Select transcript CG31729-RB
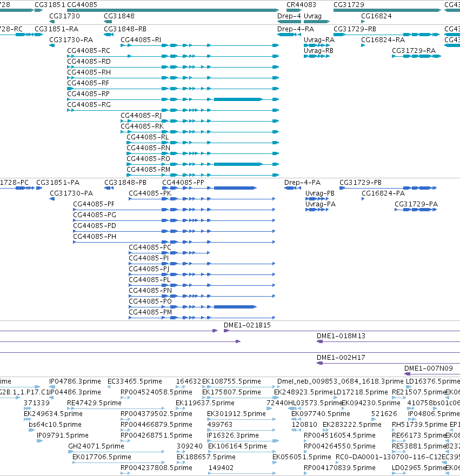This screenshot has height=476, width=460. click(x=386, y=35)
